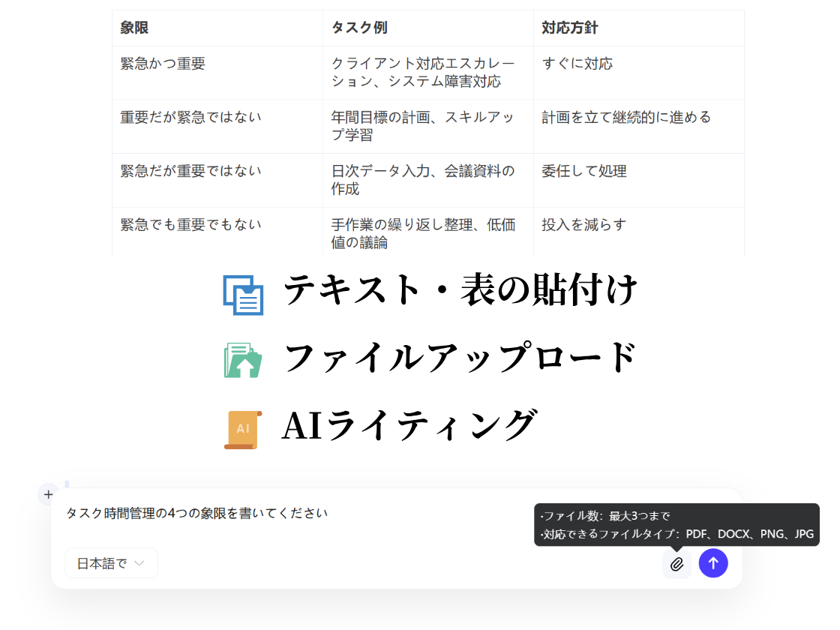Click the plus icon near the chat input
The width and height of the screenshot is (840, 630).
(48, 493)
